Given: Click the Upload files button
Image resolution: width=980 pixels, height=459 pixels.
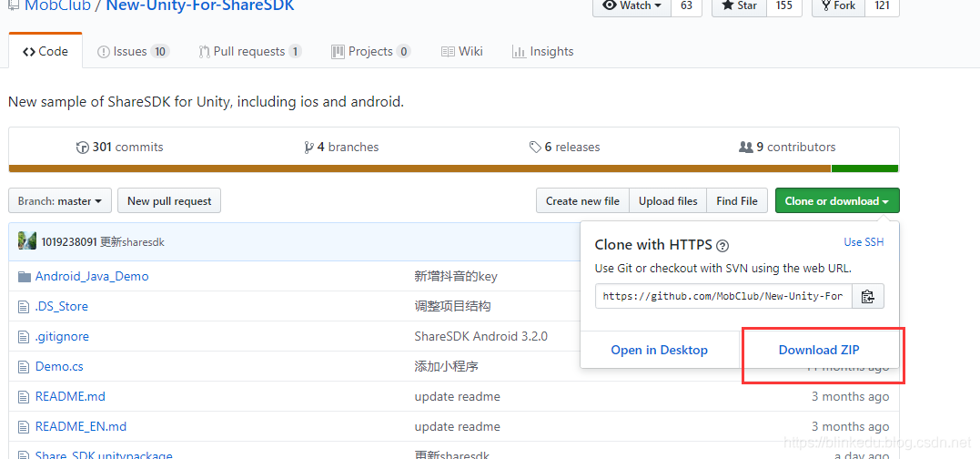Looking at the screenshot, I should click(668, 200).
